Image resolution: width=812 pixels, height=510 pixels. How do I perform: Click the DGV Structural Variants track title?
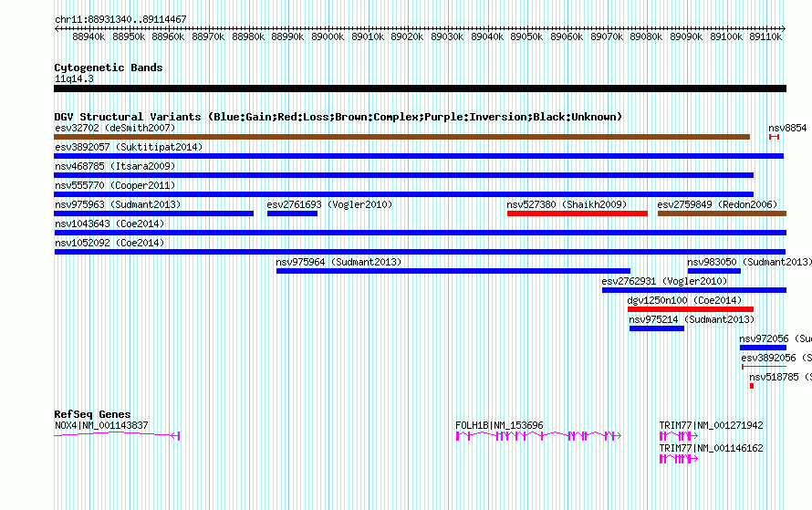click(x=338, y=117)
